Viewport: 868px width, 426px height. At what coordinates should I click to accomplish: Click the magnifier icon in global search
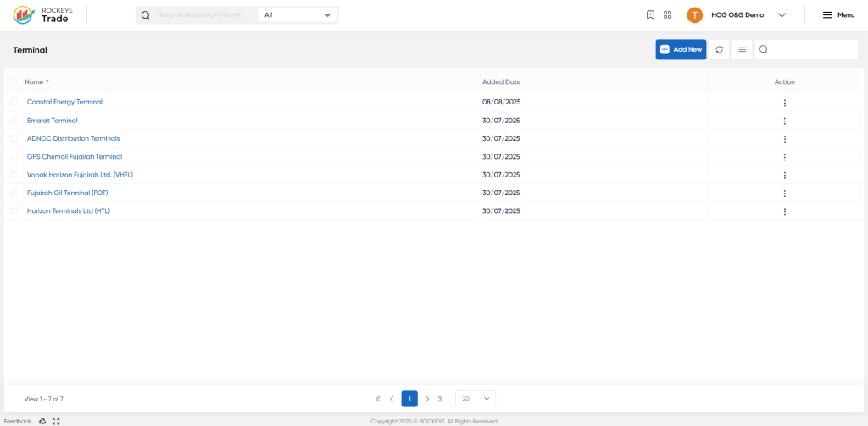(x=146, y=15)
